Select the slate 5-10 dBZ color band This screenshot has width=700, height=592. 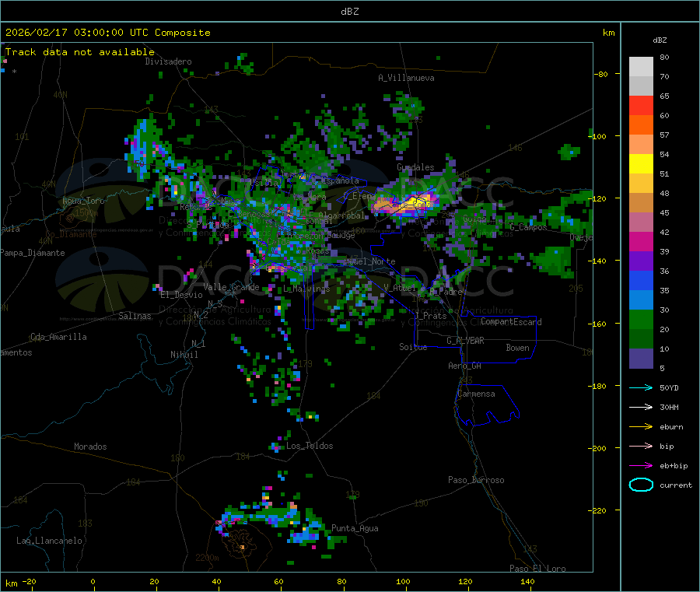pos(641,359)
